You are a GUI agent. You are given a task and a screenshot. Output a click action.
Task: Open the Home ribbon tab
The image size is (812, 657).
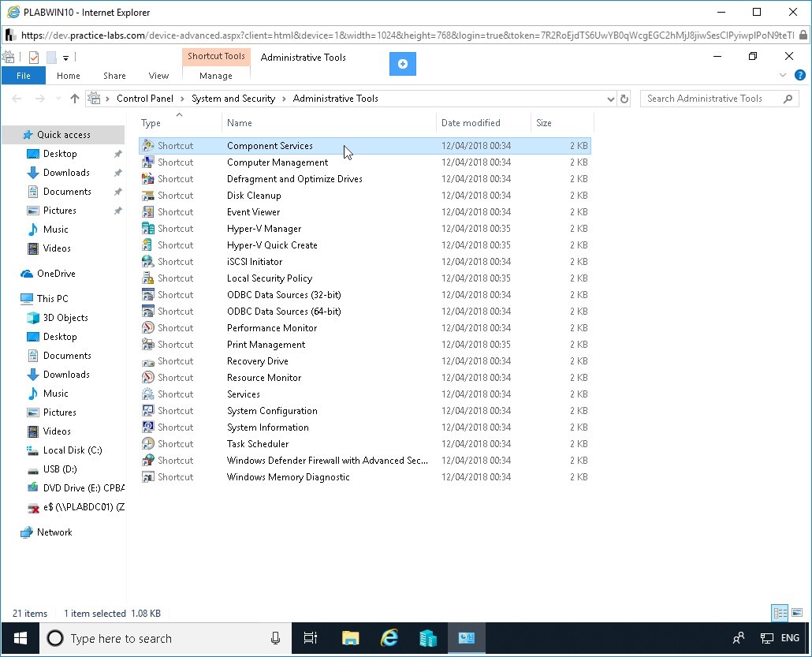[x=69, y=76]
